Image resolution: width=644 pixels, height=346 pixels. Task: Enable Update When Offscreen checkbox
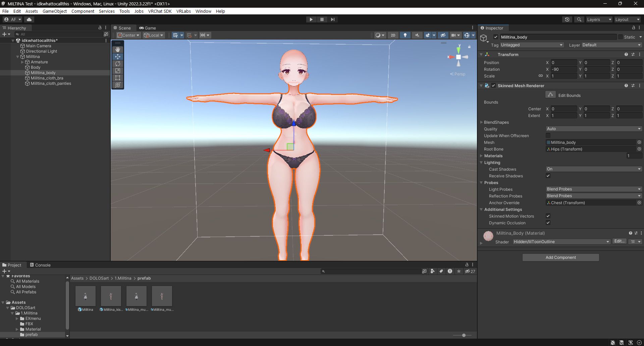coord(548,136)
